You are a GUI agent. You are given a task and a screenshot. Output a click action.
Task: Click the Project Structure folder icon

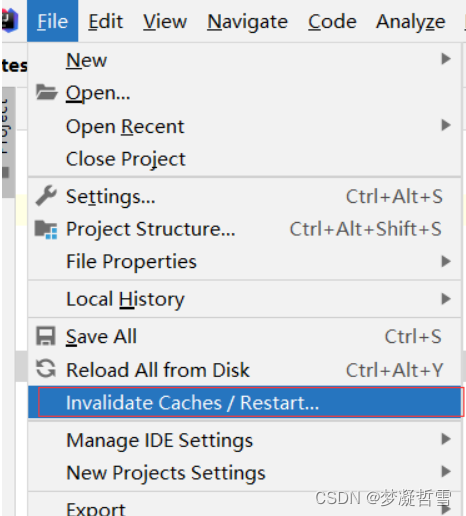(46, 230)
